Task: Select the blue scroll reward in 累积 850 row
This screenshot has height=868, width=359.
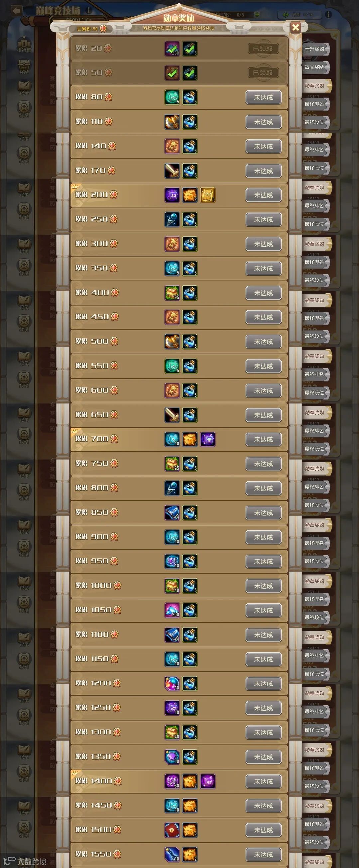Action: [x=172, y=512]
